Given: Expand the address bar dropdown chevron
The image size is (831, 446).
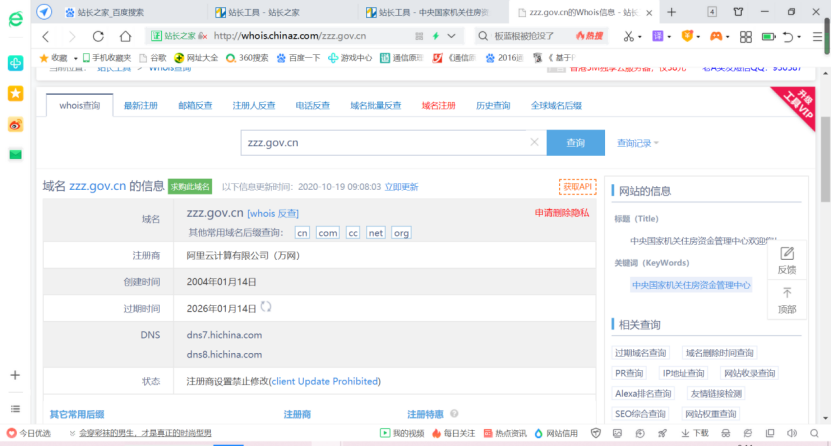Looking at the screenshot, I should point(452,36).
